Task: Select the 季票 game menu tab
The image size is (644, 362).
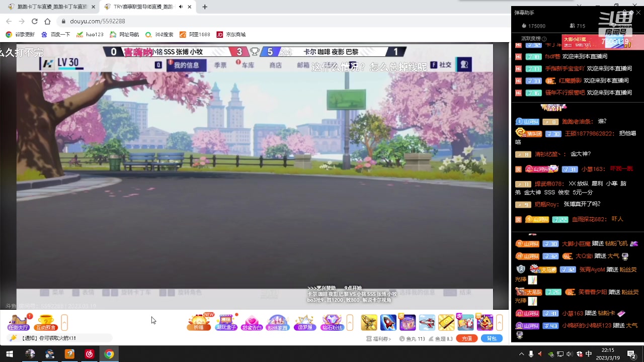Action: tap(220, 65)
